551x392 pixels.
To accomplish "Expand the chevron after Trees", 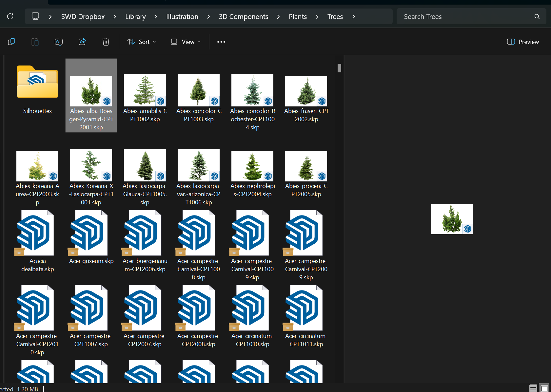I will coord(354,16).
